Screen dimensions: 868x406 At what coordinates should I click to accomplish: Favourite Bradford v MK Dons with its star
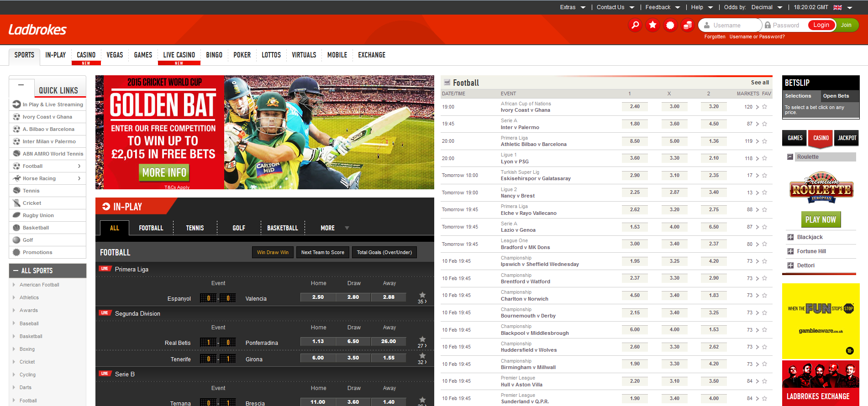tap(764, 244)
